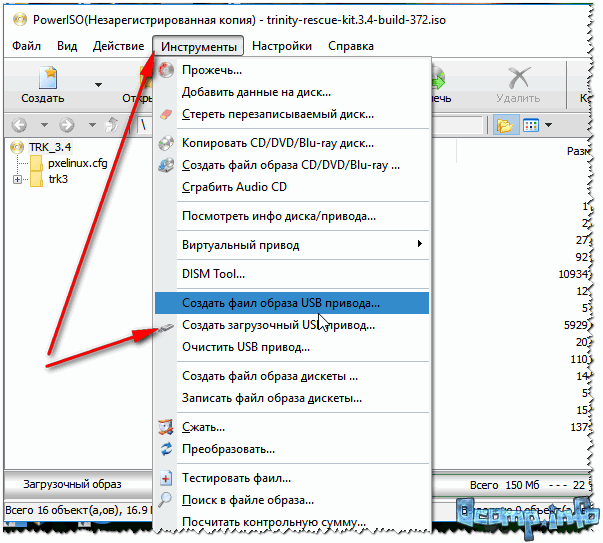Choose Сжать... menu entry
603x543 pixels.
click(x=292, y=427)
